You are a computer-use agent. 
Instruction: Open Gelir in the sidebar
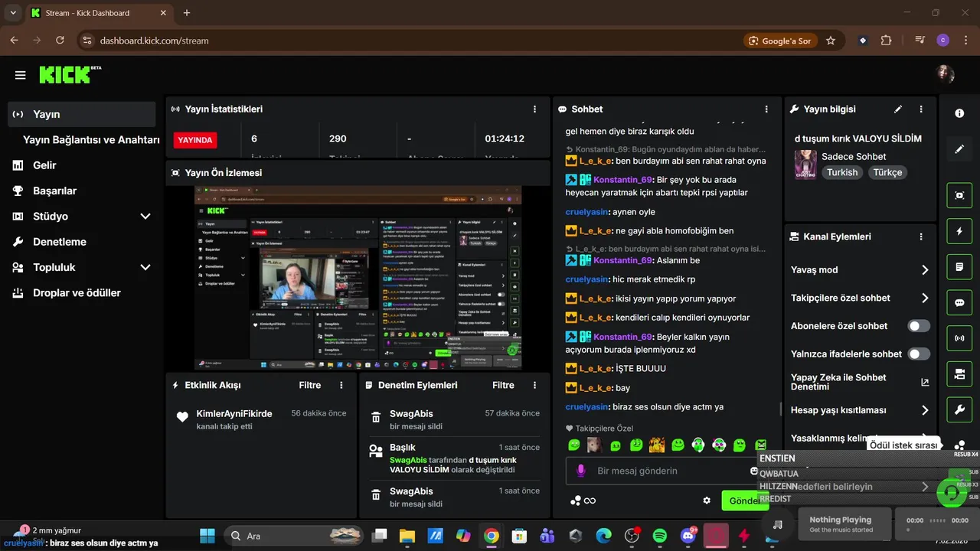[x=81, y=165]
